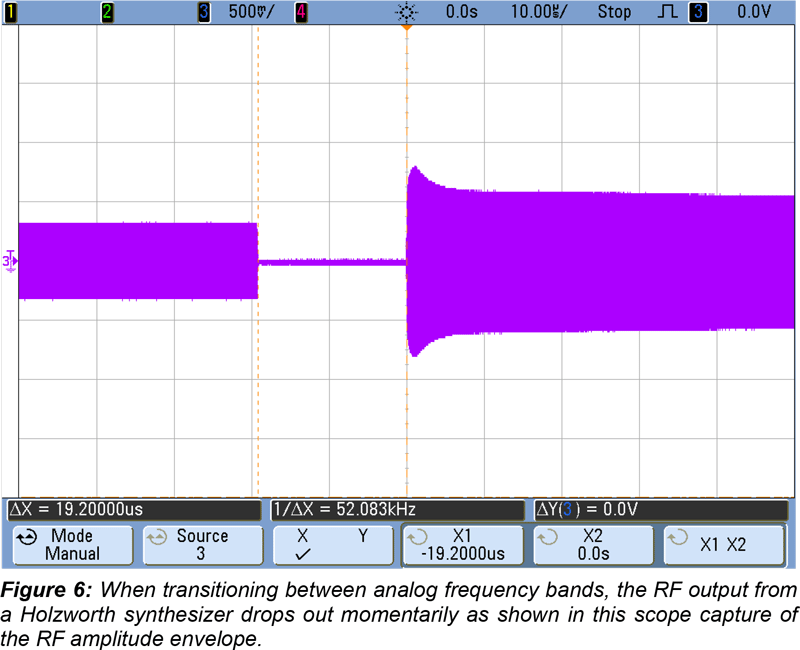Open the cursor Mode Manual softkey
This screenshot has height=650, width=800.
pos(72,545)
